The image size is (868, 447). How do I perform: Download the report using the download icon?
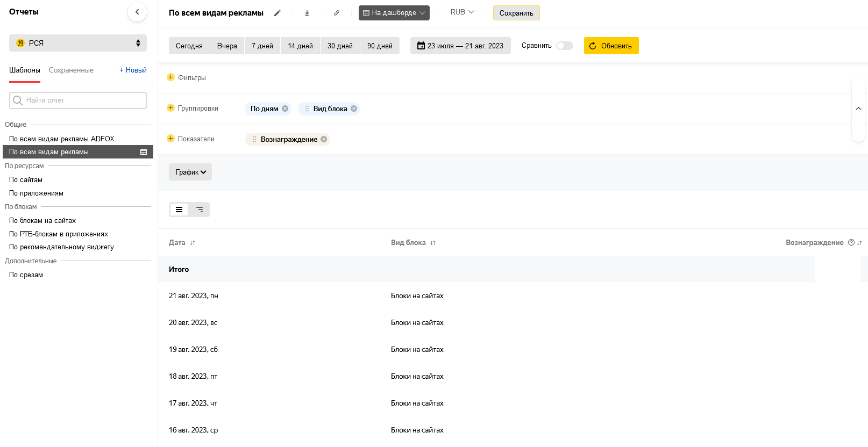(x=307, y=13)
